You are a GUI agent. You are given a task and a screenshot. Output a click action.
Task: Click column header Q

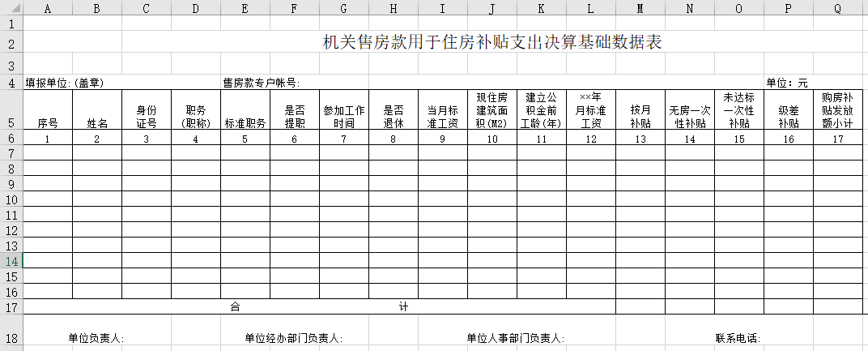click(837, 8)
